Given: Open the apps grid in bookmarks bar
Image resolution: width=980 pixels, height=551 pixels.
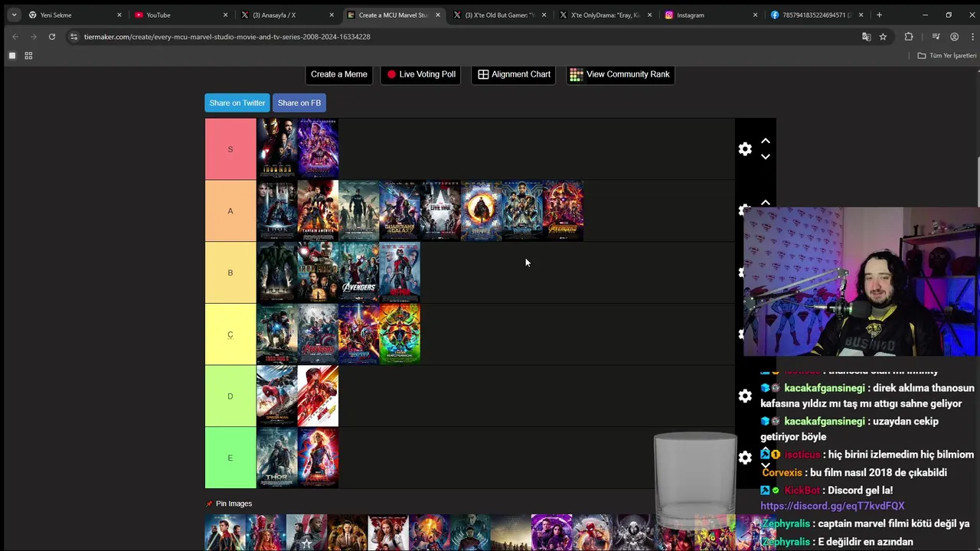Looking at the screenshot, I should (x=28, y=56).
